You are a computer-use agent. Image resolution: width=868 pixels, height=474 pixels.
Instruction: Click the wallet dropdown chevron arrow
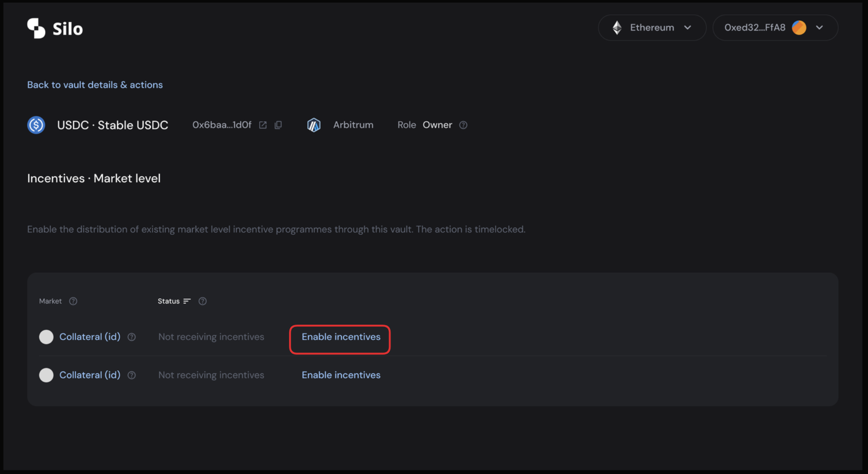tap(820, 27)
